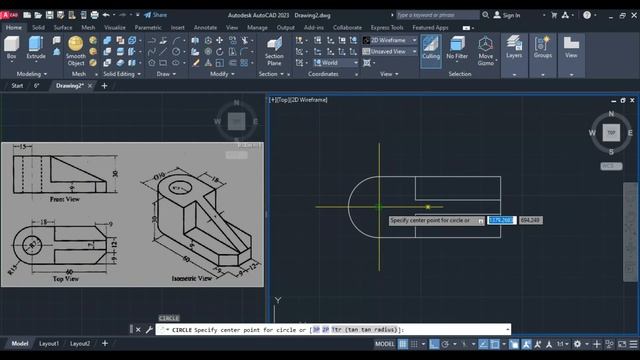This screenshot has width=640, height=360.
Task: Choose the Smooth Object mesh tool
Action: [76, 51]
